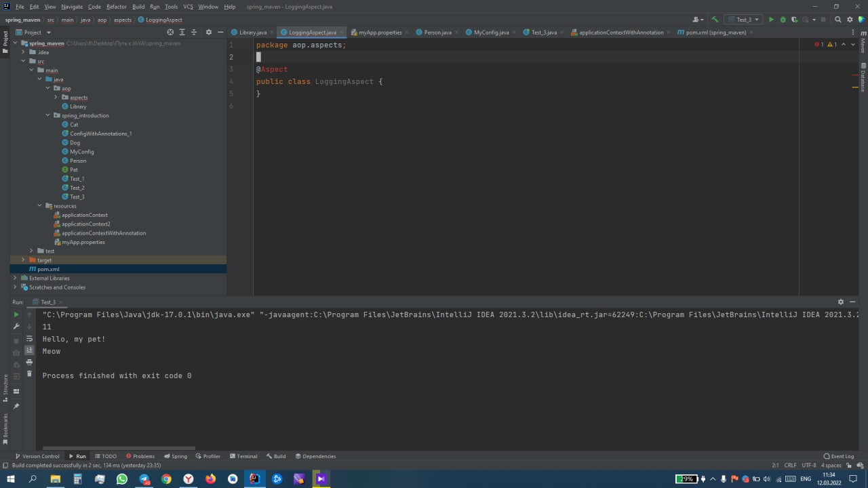
Task: Toggle soft-wrap in Run console
Action: click(x=29, y=338)
